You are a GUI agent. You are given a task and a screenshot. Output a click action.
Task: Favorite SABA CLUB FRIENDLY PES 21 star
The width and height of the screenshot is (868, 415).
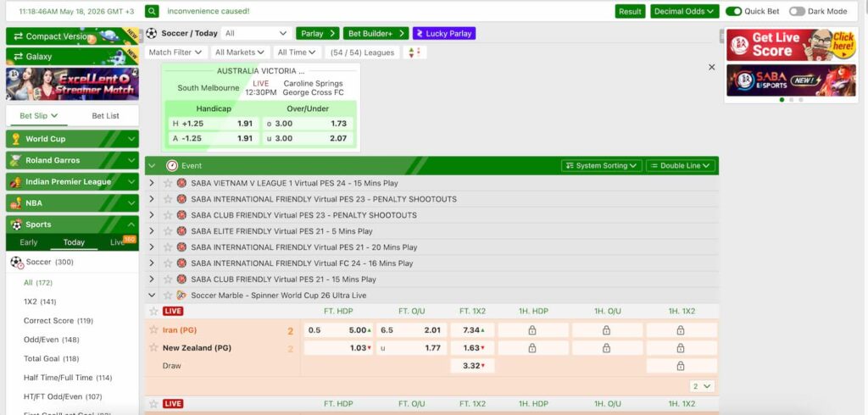click(168, 279)
